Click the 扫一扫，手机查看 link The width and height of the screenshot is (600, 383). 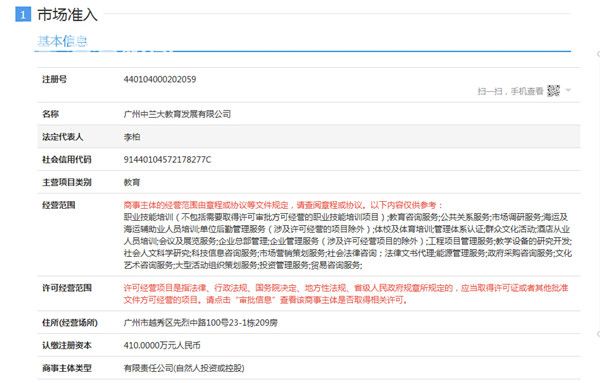tap(510, 91)
